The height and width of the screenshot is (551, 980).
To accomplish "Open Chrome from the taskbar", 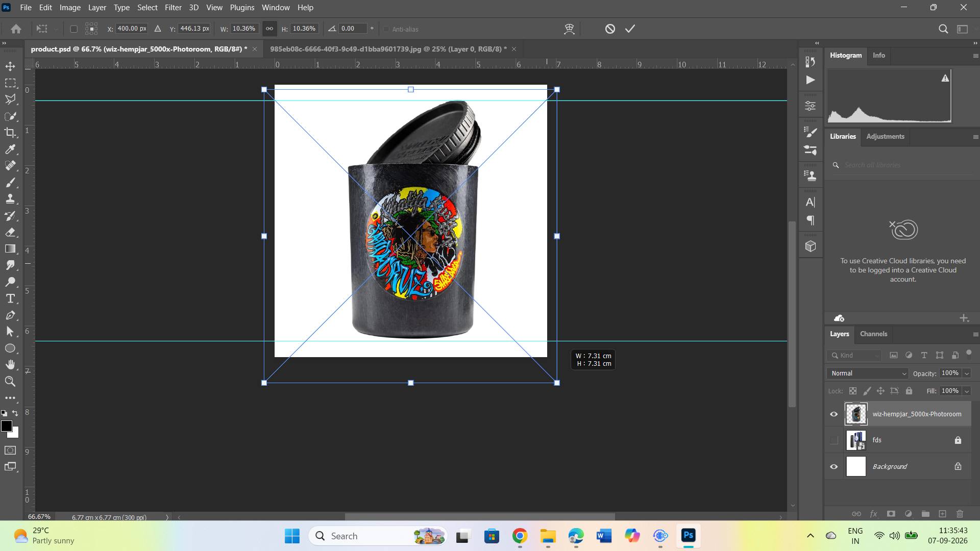I will click(520, 536).
